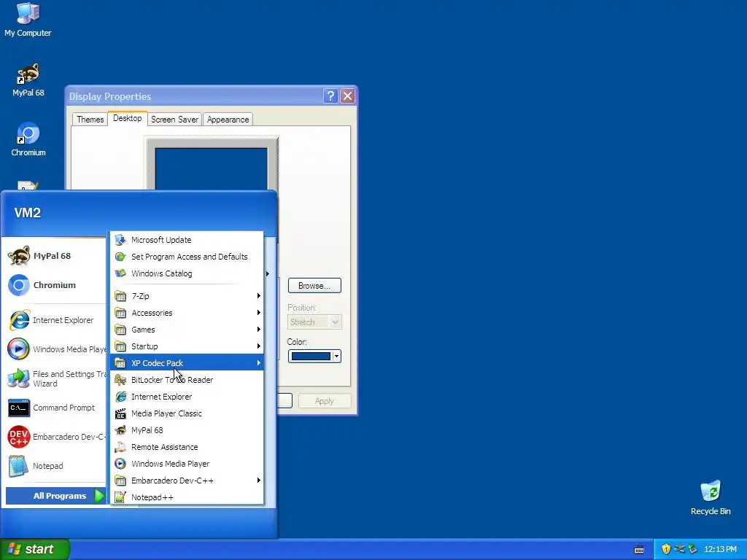Click the Apply button

tap(325, 401)
